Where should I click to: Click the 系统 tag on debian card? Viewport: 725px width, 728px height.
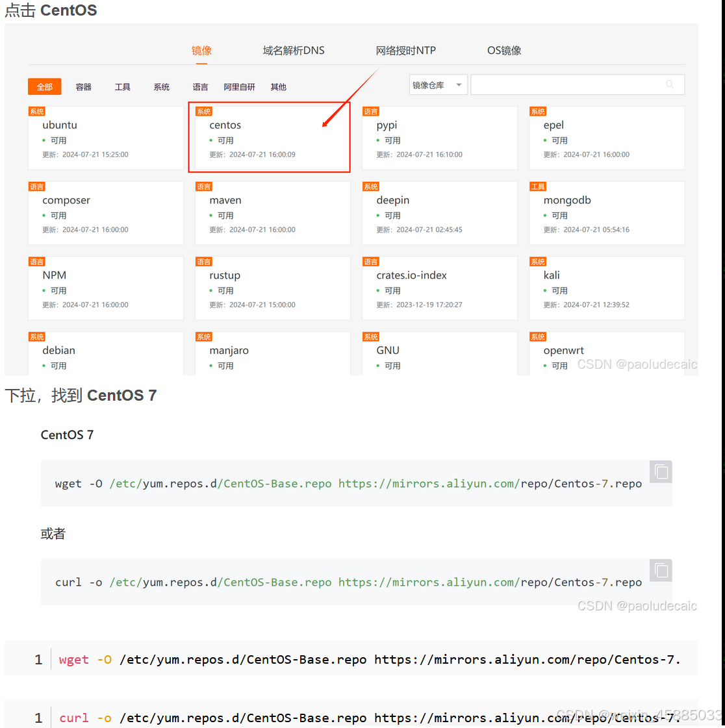click(36, 337)
